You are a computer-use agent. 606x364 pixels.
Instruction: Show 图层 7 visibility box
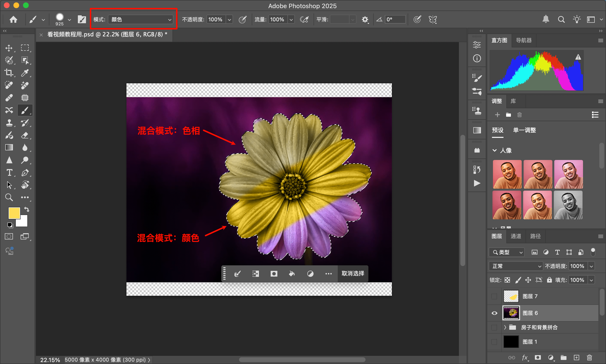pyautogui.click(x=494, y=296)
